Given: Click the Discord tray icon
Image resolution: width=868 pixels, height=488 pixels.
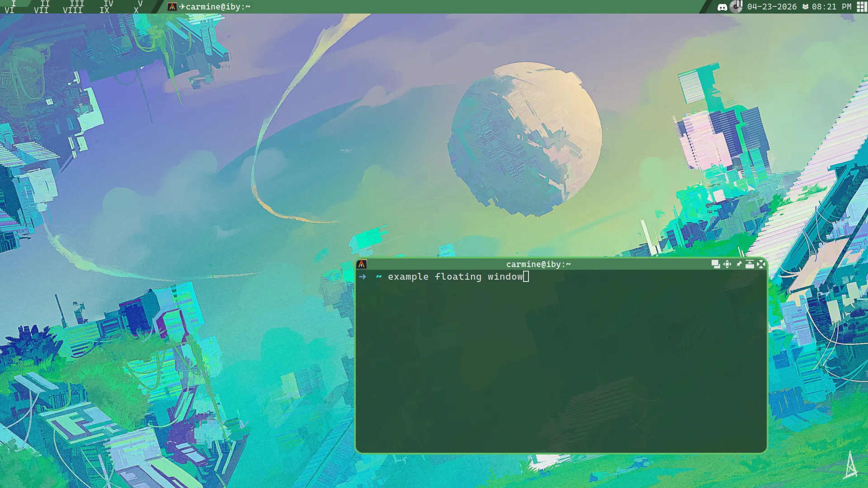Looking at the screenshot, I should pos(722,7).
